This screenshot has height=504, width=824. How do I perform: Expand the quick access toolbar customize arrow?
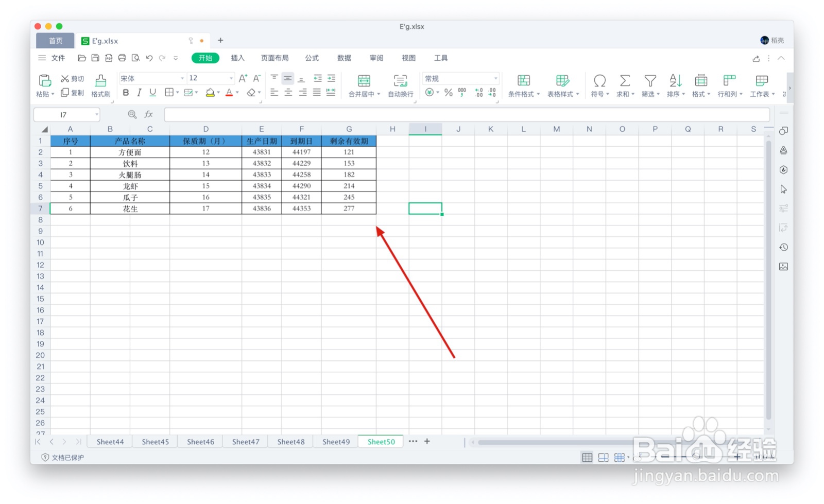(x=176, y=58)
